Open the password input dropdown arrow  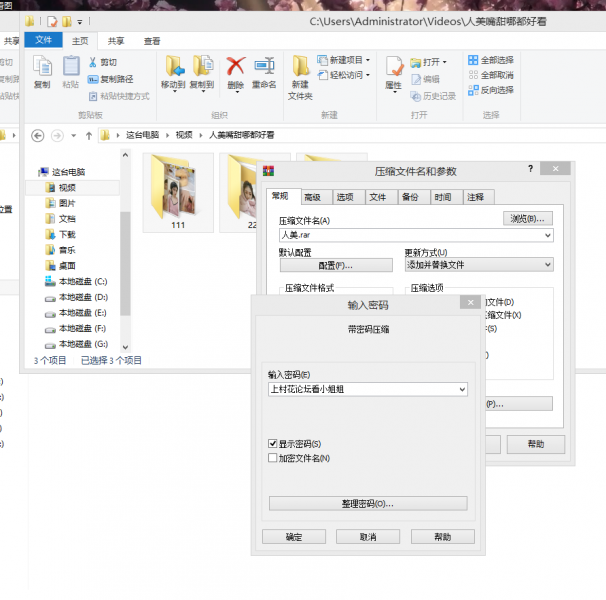click(x=461, y=389)
